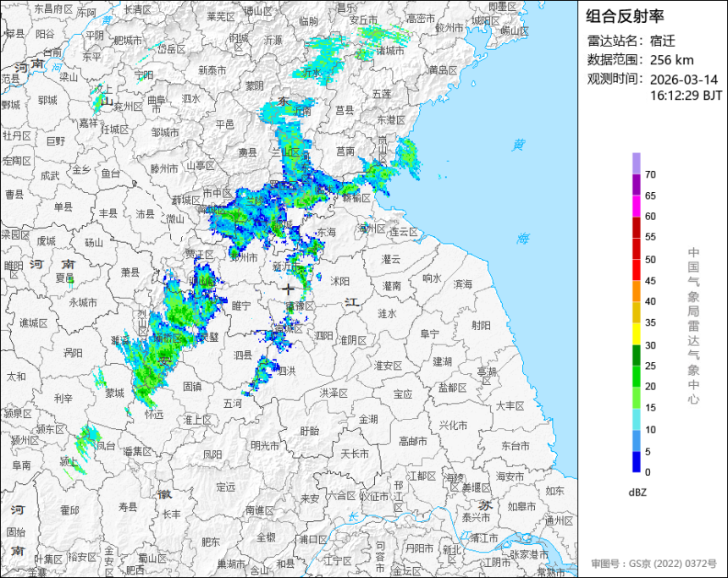Click the 组合反射率 title text

(625, 16)
